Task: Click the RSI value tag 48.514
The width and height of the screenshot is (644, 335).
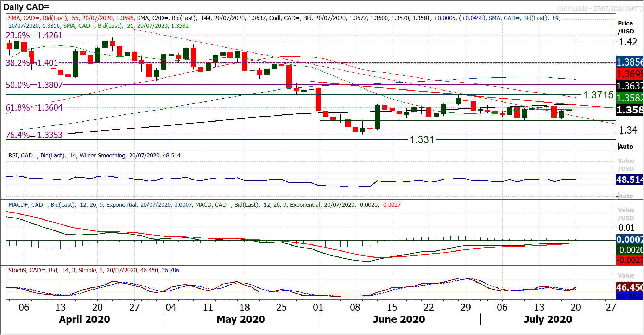Action: 630,180
